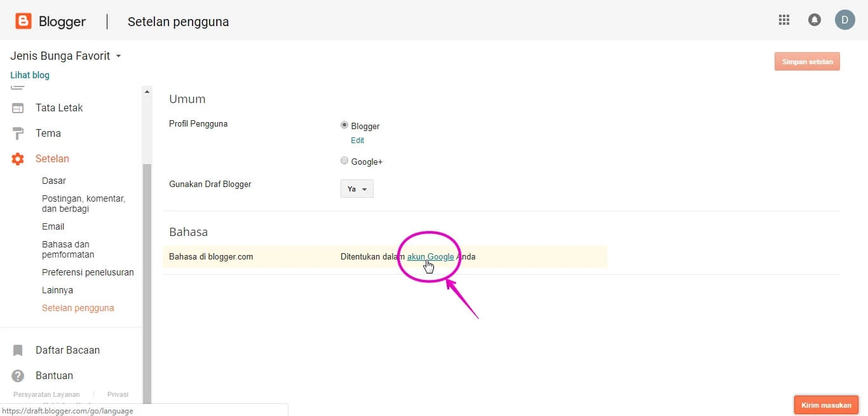Select Dasar in the settings sidebar
Image resolution: width=868 pixels, height=416 pixels.
(x=54, y=181)
